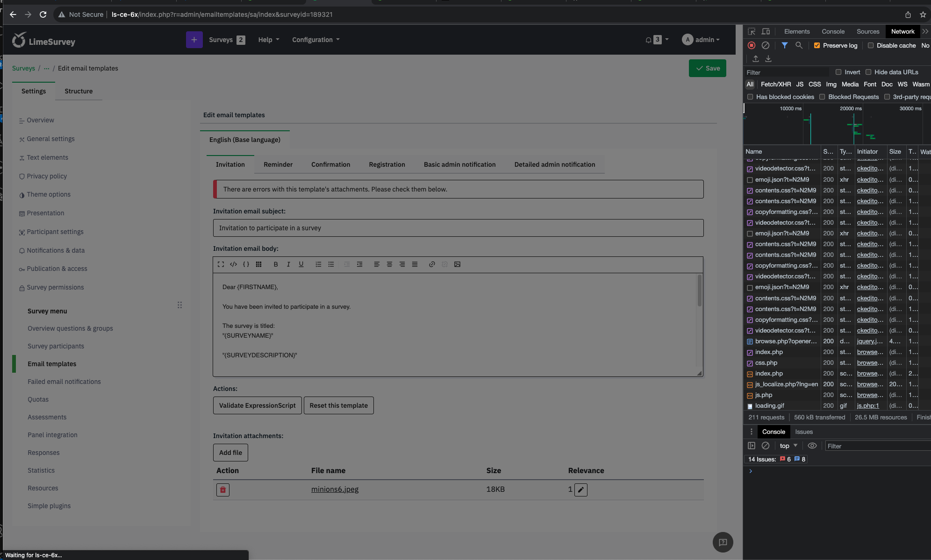The height and width of the screenshot is (560, 931).
Task: Expand the Configuration dropdown menu
Action: pos(316,40)
